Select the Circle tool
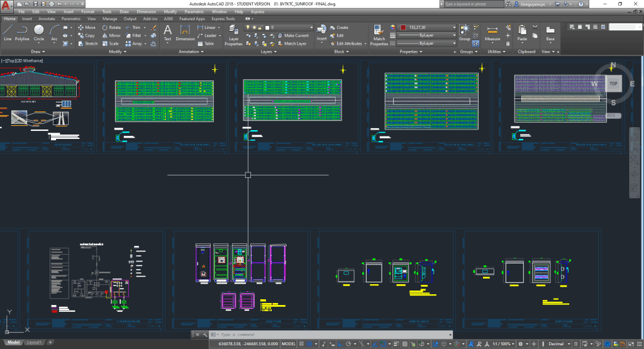 [x=38, y=33]
